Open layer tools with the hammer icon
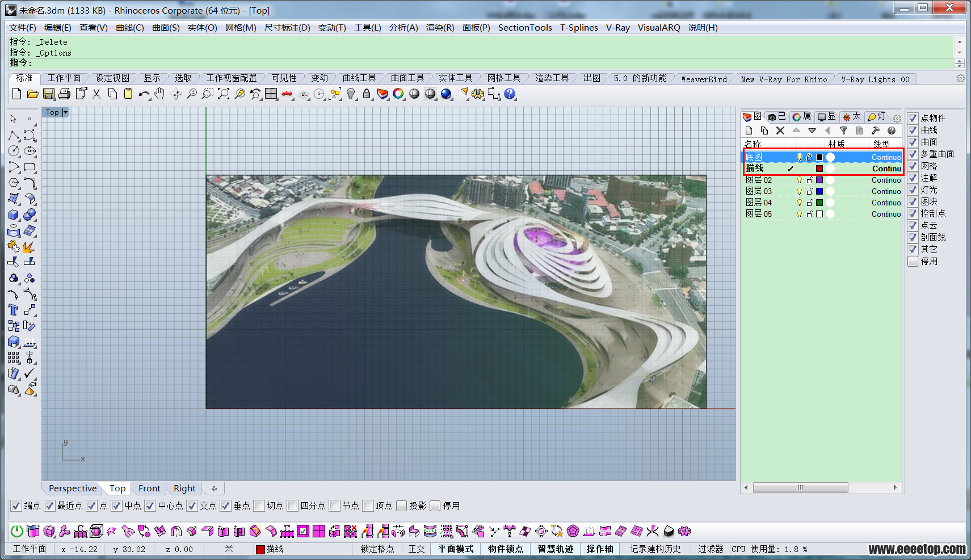 tap(876, 130)
